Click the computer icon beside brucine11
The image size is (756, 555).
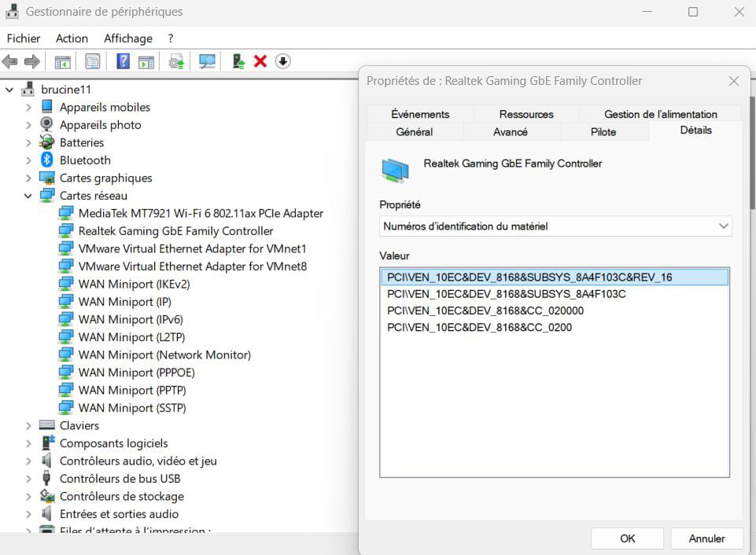click(x=28, y=89)
